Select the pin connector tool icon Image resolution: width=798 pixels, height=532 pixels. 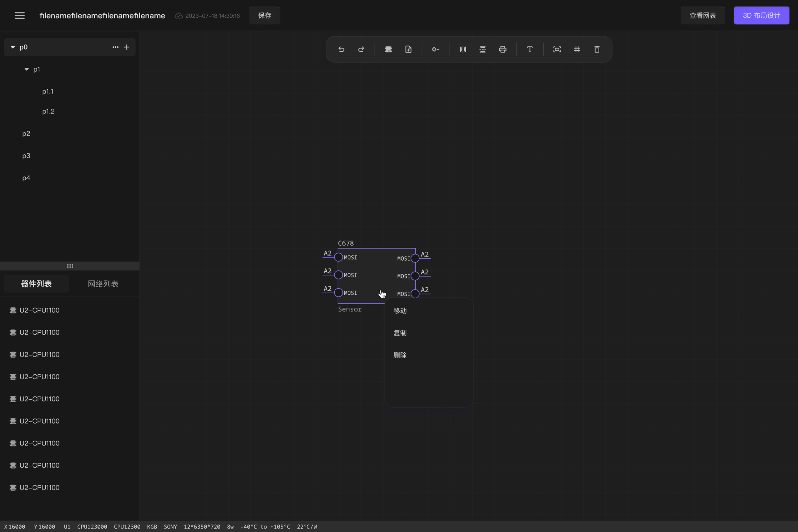[x=435, y=50]
